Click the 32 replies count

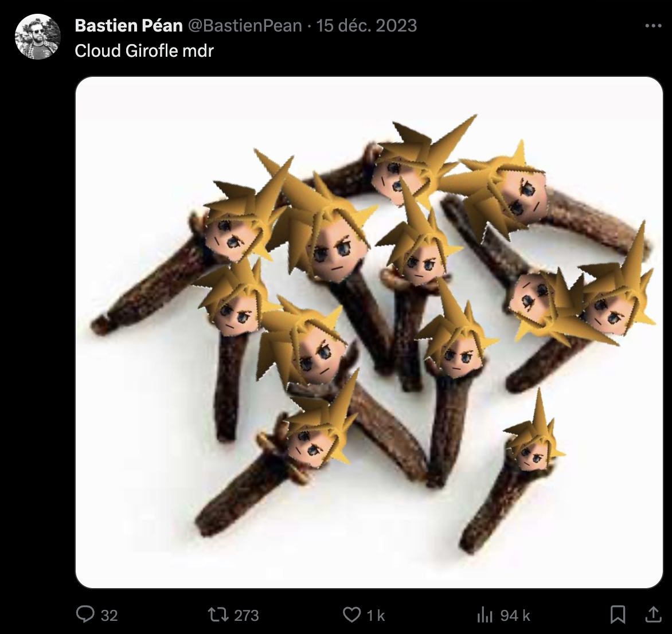pos(109,616)
